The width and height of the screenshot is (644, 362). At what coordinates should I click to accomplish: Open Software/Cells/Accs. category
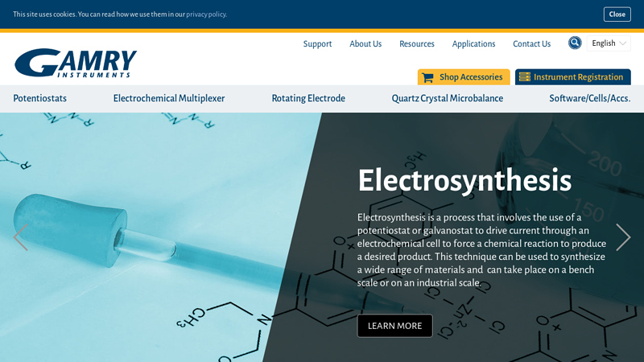click(x=590, y=98)
